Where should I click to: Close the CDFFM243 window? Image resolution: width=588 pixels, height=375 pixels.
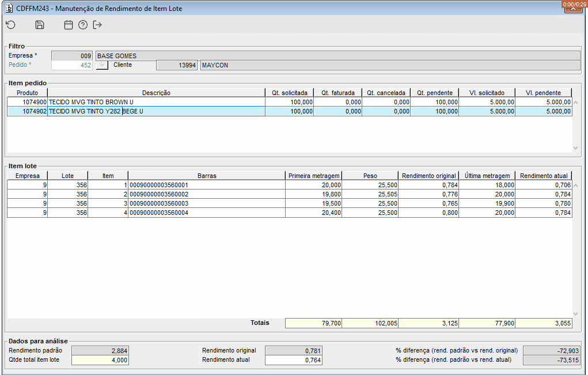click(x=574, y=9)
